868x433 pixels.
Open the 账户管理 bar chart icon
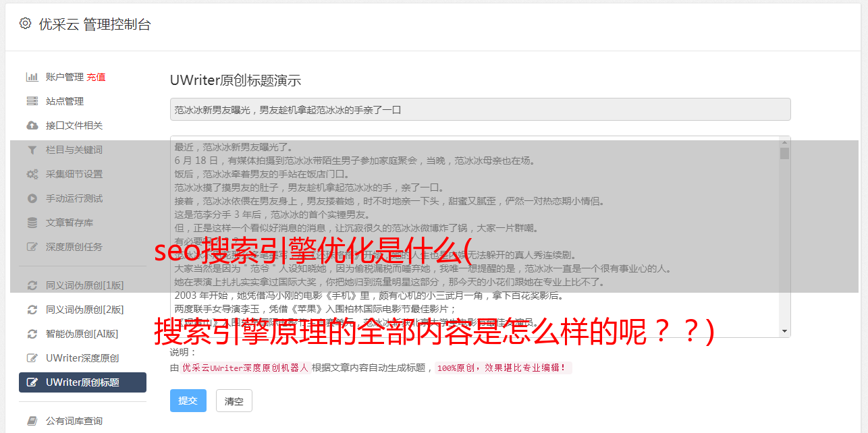[32, 77]
